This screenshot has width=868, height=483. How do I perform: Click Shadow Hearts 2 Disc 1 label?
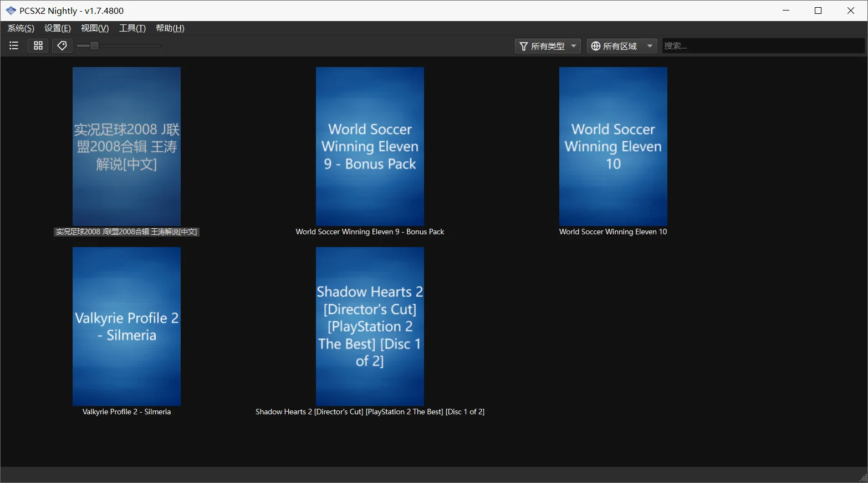(370, 412)
